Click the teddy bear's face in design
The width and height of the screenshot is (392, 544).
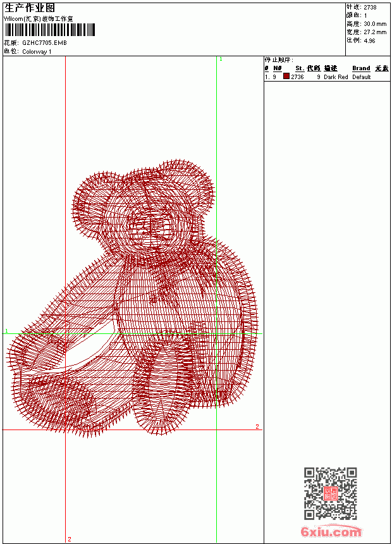click(x=152, y=227)
